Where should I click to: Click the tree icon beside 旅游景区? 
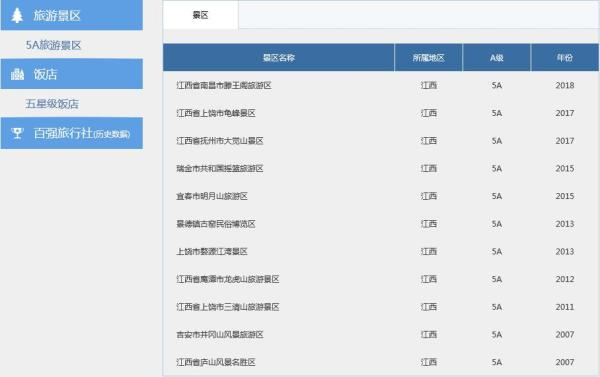(x=17, y=15)
